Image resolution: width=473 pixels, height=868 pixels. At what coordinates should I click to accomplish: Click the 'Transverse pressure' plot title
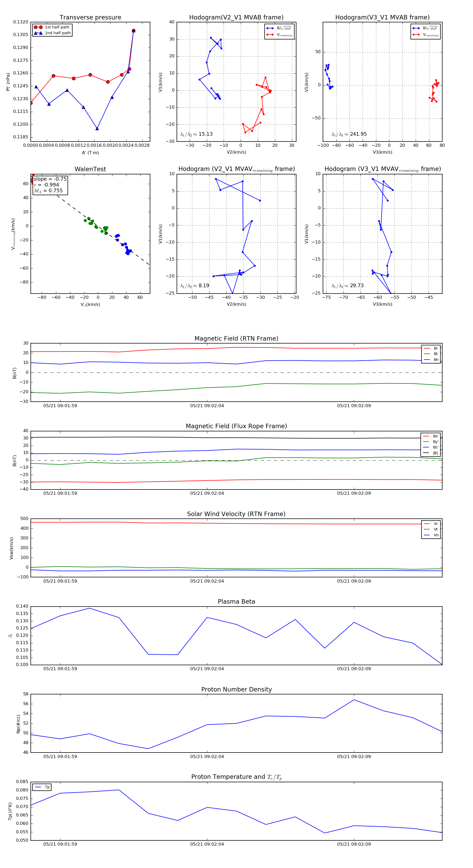coord(90,18)
